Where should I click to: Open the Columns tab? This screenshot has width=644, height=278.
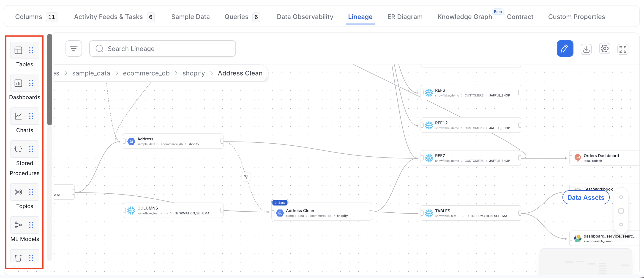click(x=36, y=17)
